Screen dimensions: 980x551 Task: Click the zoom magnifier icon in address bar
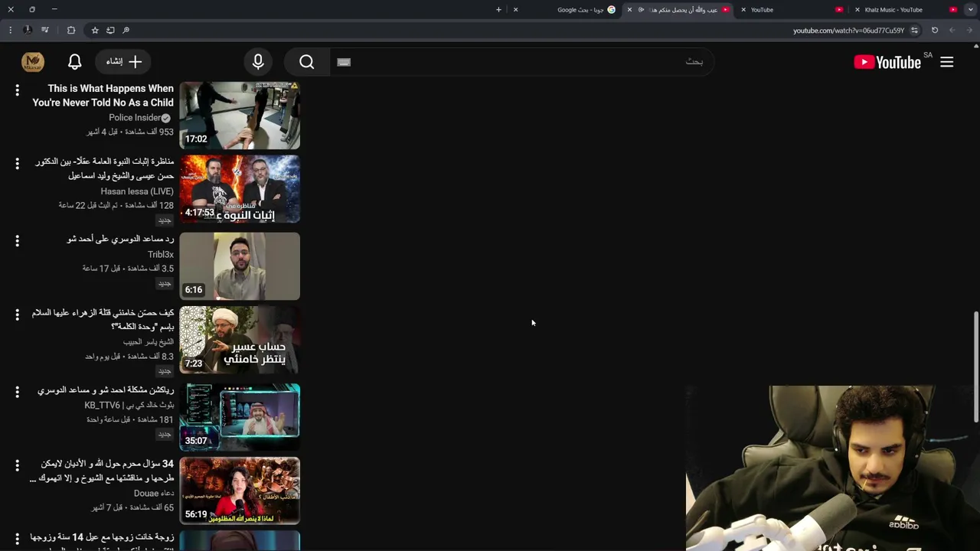tap(126, 30)
